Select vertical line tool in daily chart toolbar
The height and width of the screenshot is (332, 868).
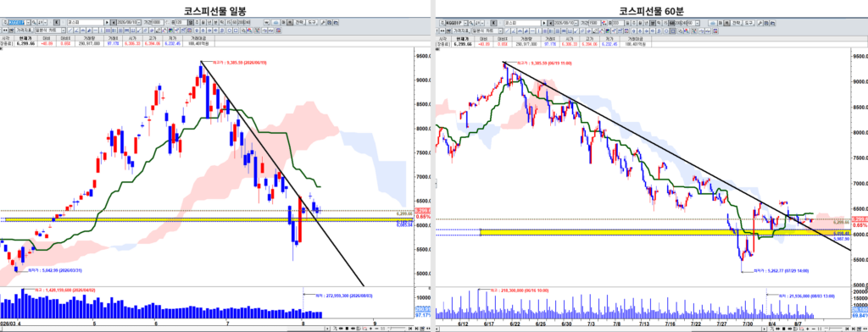(x=102, y=30)
